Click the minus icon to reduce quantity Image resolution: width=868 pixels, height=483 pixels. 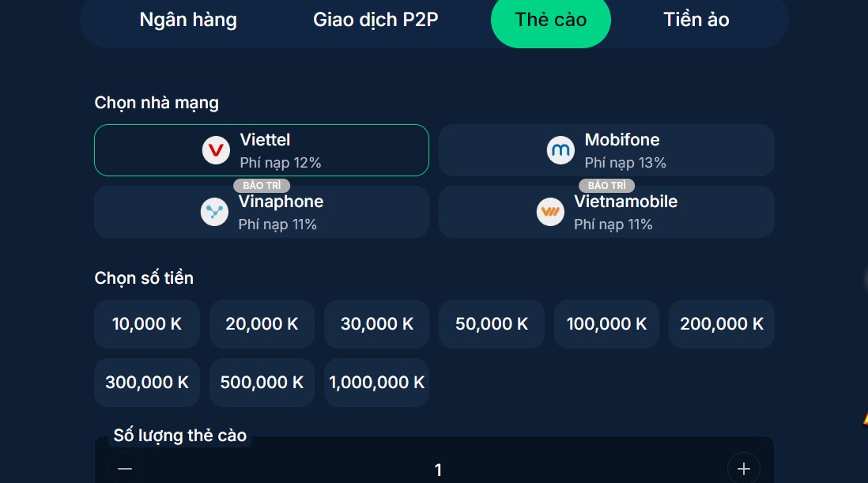tap(124, 469)
